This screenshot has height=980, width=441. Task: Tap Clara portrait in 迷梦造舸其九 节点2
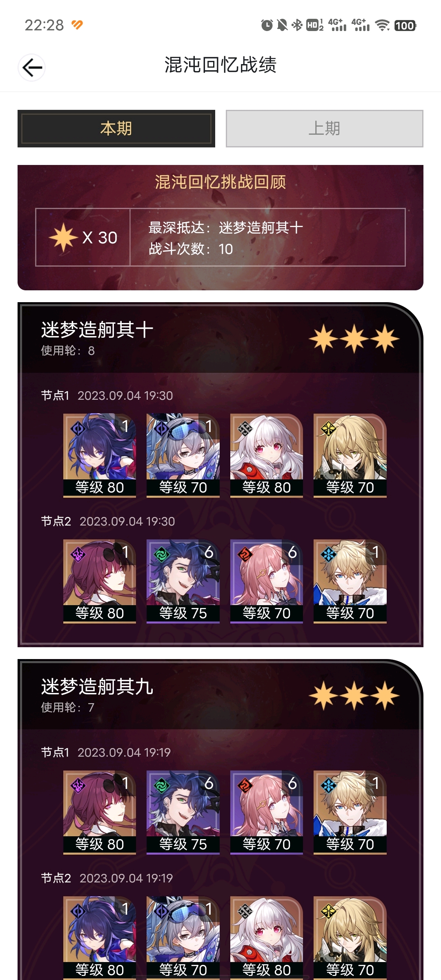click(267, 938)
